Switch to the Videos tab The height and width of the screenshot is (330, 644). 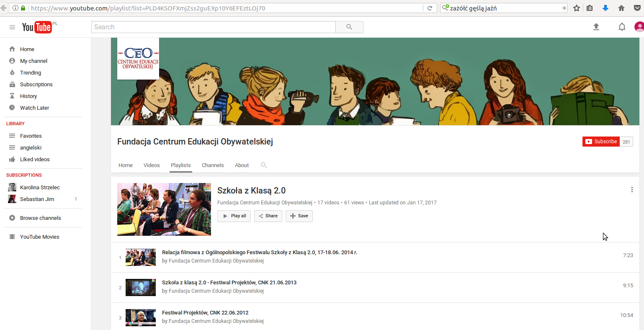pyautogui.click(x=152, y=165)
